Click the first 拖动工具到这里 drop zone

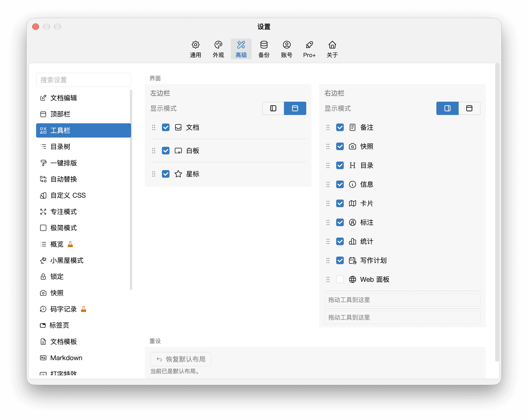pos(402,300)
